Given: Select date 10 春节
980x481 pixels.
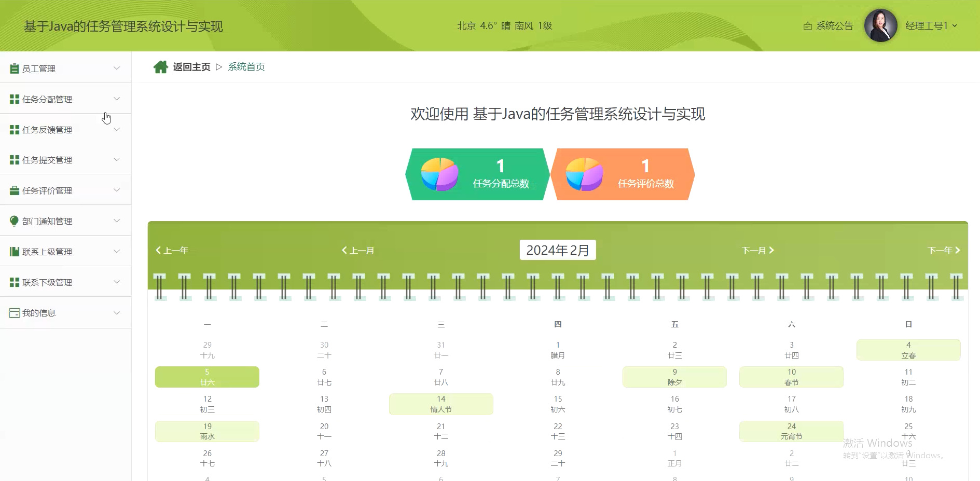Looking at the screenshot, I should 792,377.
